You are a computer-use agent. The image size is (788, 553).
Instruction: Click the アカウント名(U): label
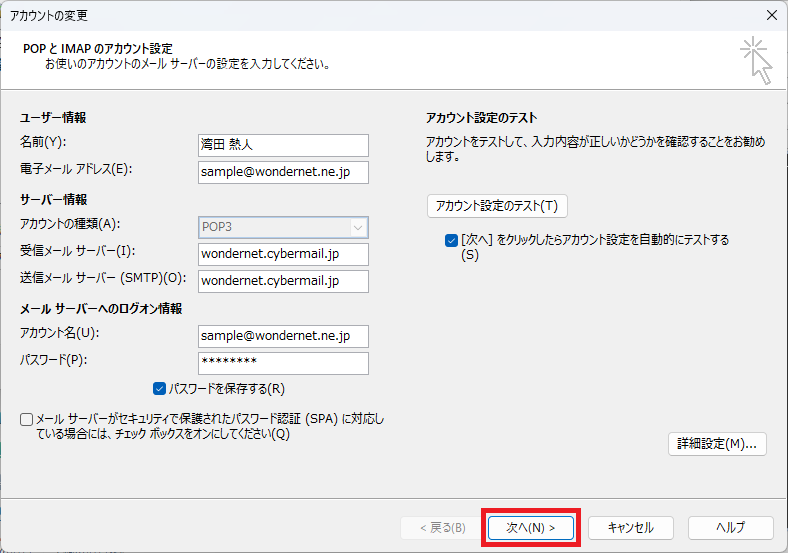click(59, 333)
